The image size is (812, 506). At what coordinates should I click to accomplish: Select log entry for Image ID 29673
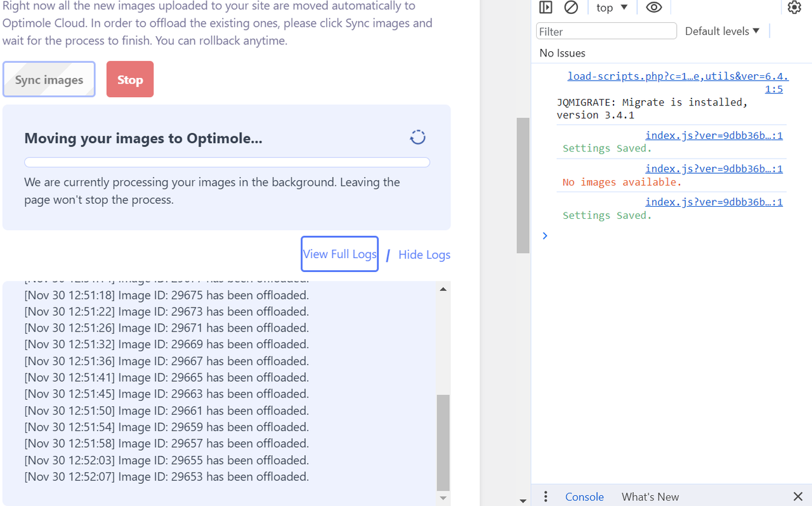167,311
